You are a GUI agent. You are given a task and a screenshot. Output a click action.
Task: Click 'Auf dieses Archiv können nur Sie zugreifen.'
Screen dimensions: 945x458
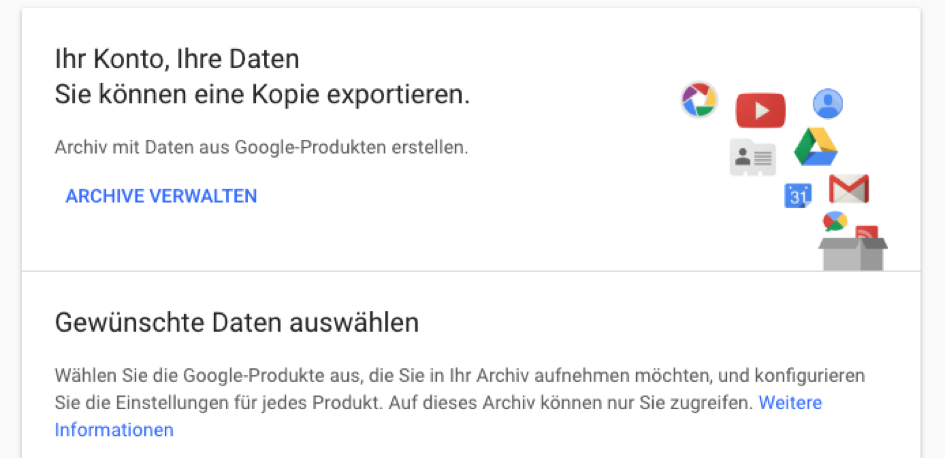[x=571, y=402]
